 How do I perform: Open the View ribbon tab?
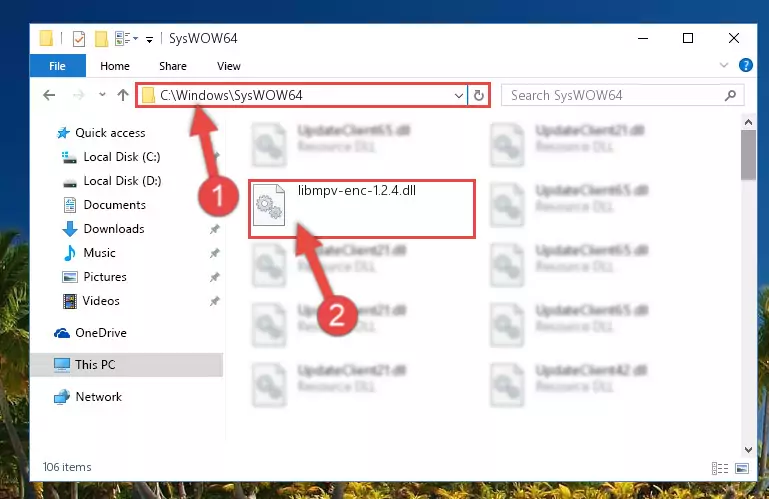coord(229,66)
